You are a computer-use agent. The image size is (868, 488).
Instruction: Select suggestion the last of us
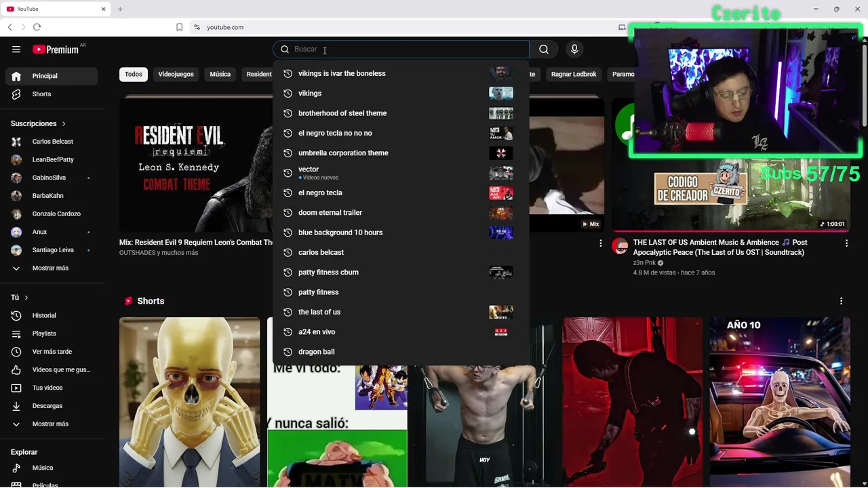[x=401, y=312]
